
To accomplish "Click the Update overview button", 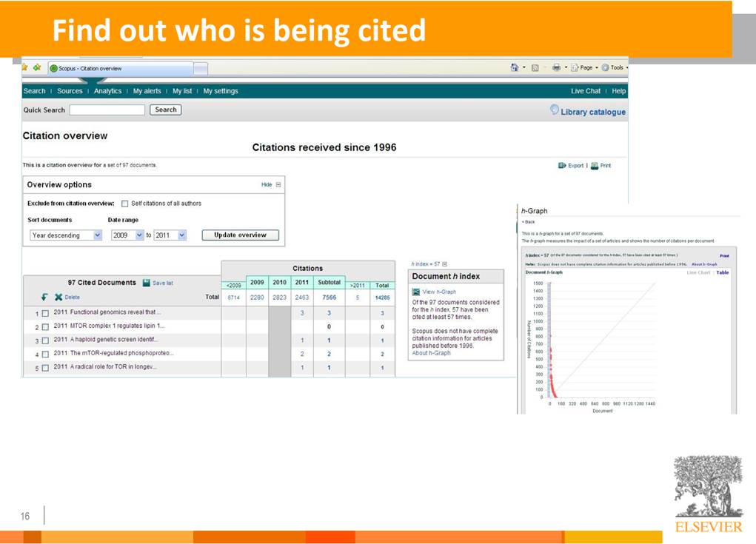I will 240,235.
